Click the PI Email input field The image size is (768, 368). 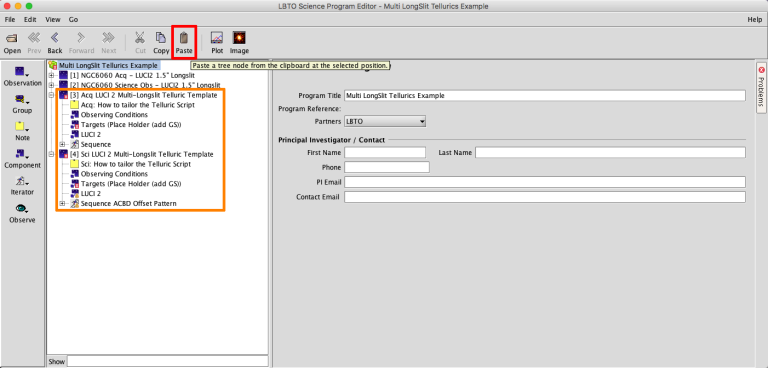tap(545, 182)
